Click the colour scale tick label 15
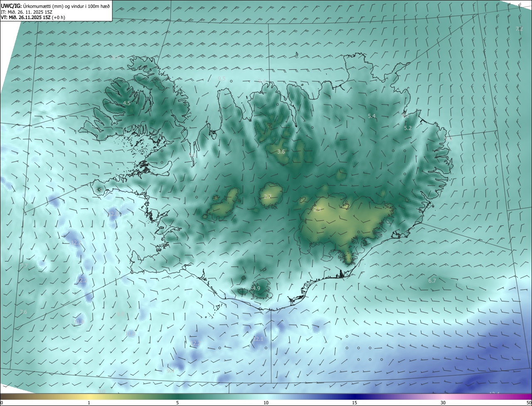This screenshot has width=532, height=406. (355, 403)
